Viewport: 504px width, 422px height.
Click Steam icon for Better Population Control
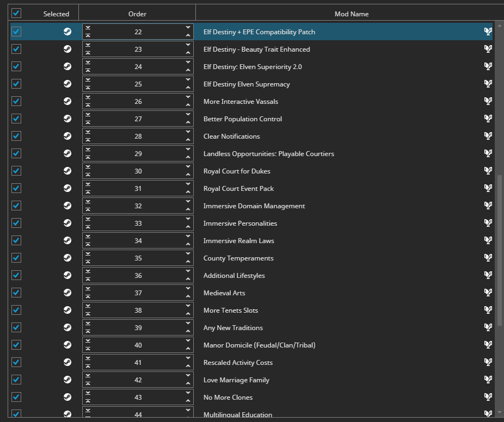(x=67, y=119)
